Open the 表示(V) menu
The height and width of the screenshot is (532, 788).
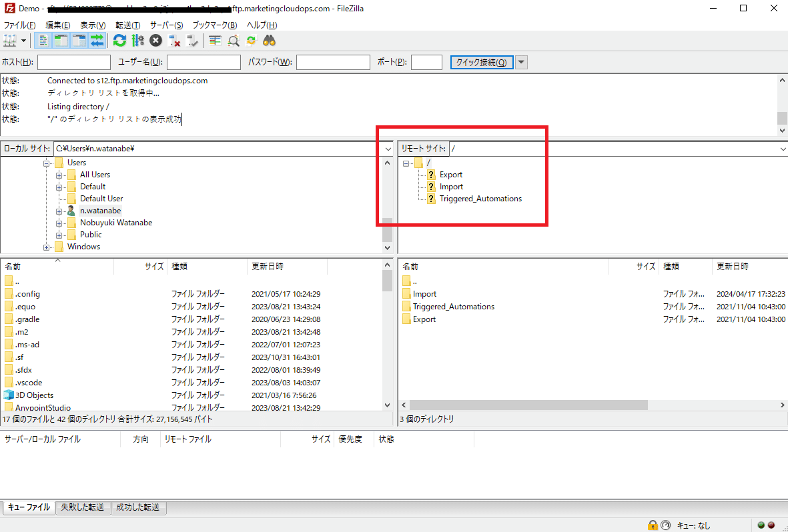pos(93,25)
